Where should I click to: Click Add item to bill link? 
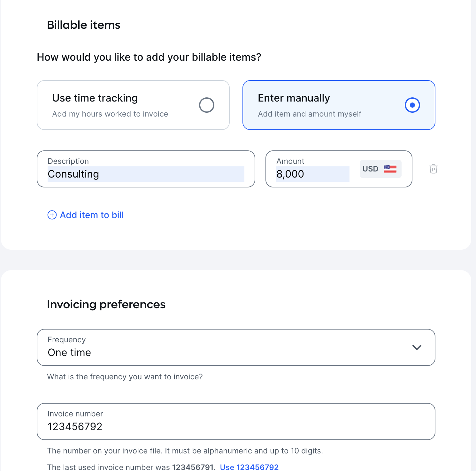[x=92, y=215]
